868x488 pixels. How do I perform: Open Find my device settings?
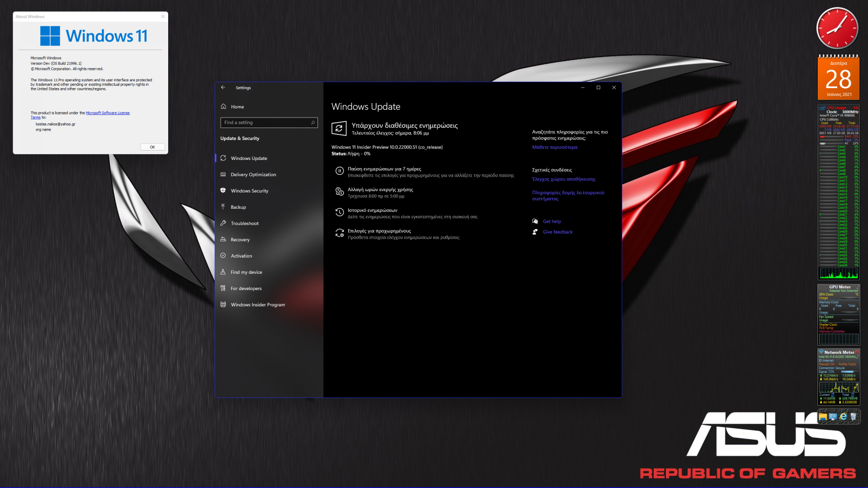pyautogui.click(x=269, y=272)
